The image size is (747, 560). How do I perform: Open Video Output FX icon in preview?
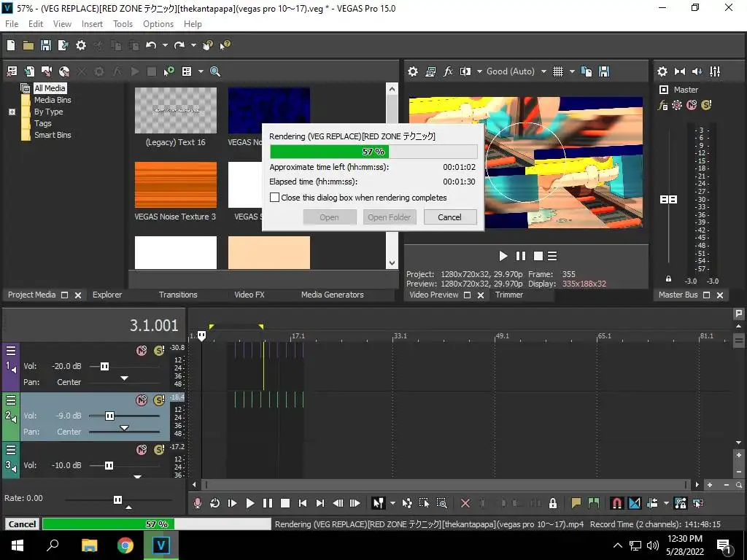pos(448,71)
